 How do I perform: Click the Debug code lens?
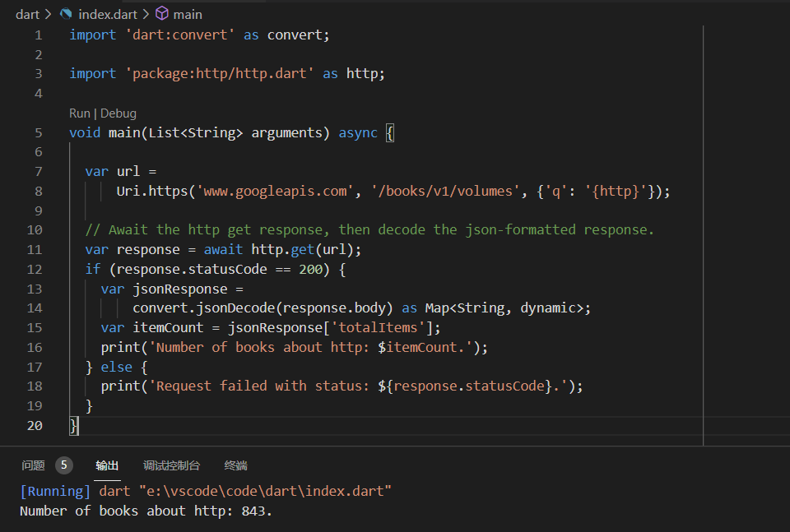pyautogui.click(x=118, y=113)
